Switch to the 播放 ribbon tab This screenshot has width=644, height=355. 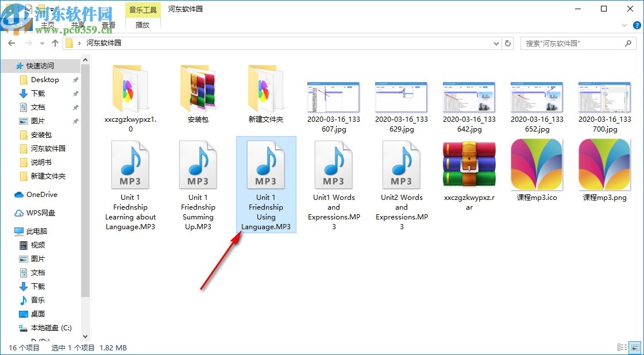[142, 25]
